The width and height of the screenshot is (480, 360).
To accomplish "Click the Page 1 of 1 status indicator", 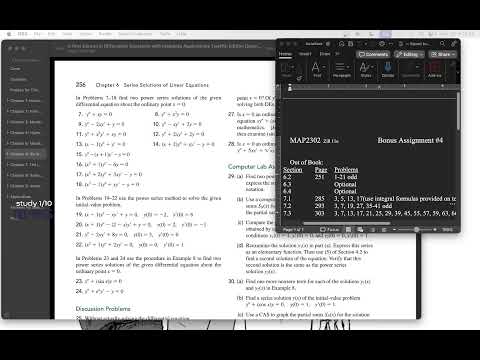I will 293,230.
